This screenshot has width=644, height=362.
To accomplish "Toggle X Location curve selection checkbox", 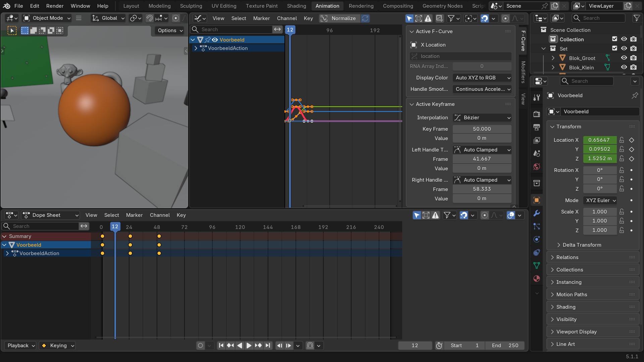I will (414, 45).
